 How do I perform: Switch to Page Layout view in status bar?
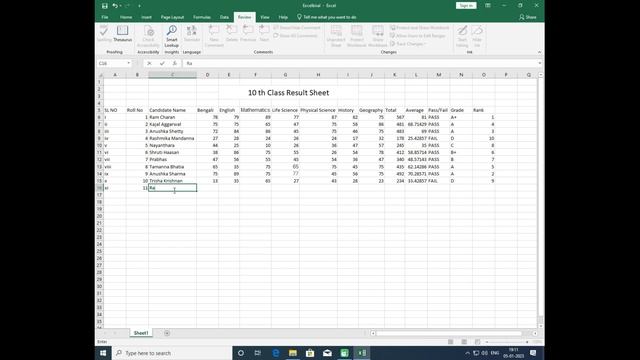click(x=464, y=342)
